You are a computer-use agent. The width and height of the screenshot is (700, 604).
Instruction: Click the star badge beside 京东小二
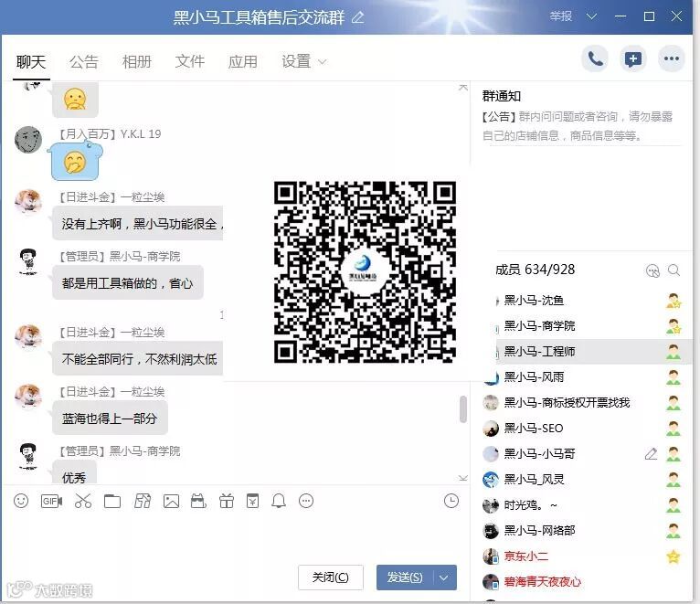673,556
